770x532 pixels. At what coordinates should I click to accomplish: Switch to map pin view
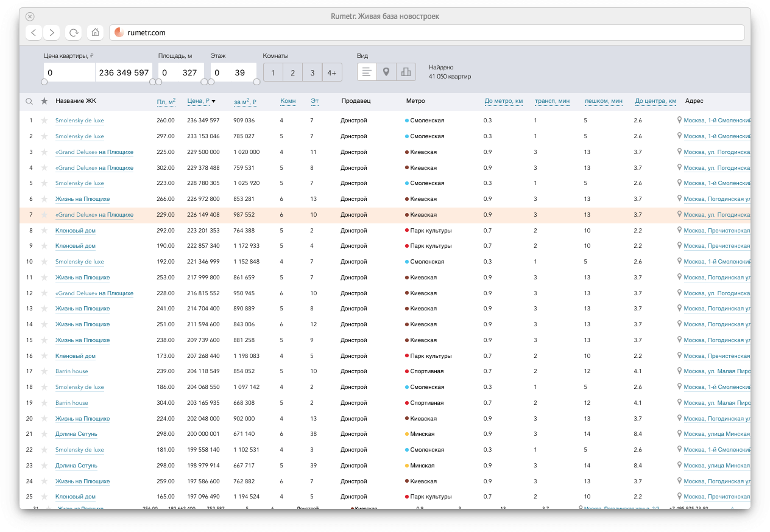pyautogui.click(x=386, y=72)
